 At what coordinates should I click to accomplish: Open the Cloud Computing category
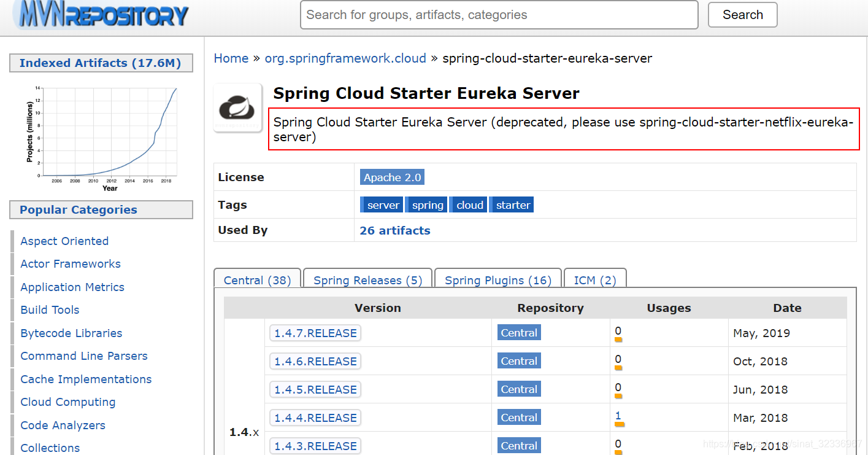[x=68, y=402]
